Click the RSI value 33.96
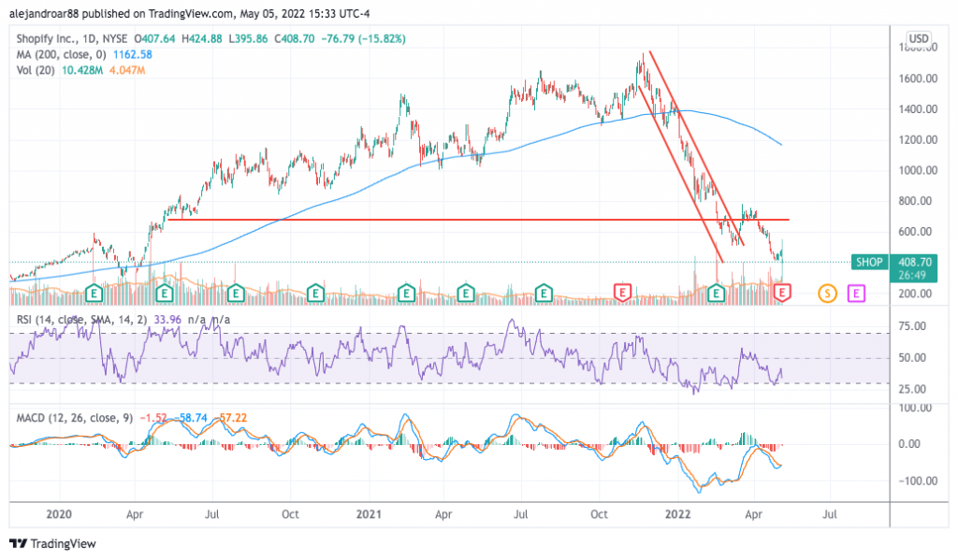The width and height of the screenshot is (958, 560). [x=167, y=320]
